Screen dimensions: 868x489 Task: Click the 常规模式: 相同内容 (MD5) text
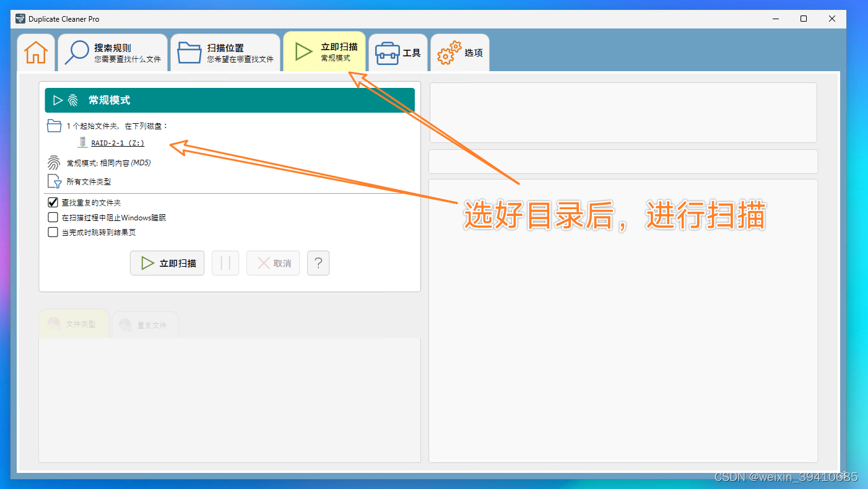pos(108,163)
